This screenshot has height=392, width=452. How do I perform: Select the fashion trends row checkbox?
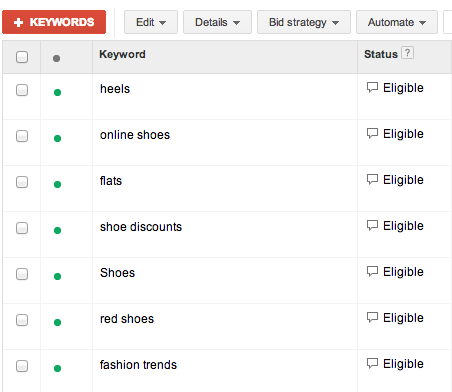pyautogui.click(x=22, y=366)
